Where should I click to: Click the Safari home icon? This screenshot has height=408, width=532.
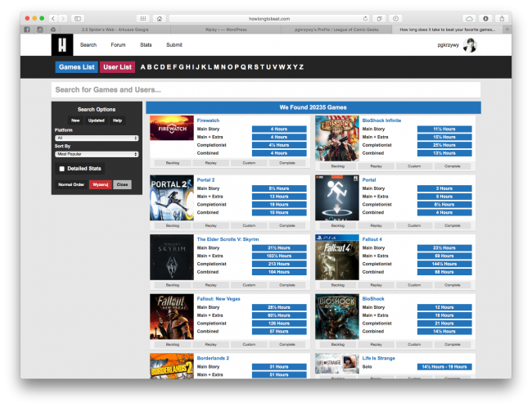160,18
